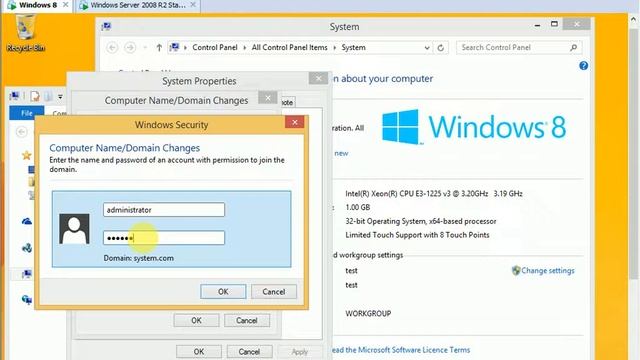Click the '1.00 GB' memory value
The image size is (640, 360).
point(358,207)
